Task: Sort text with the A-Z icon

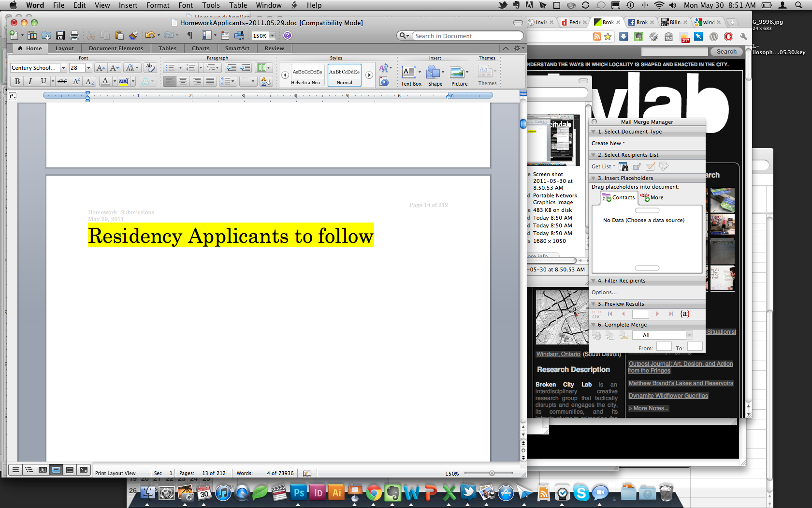Action: point(266,81)
